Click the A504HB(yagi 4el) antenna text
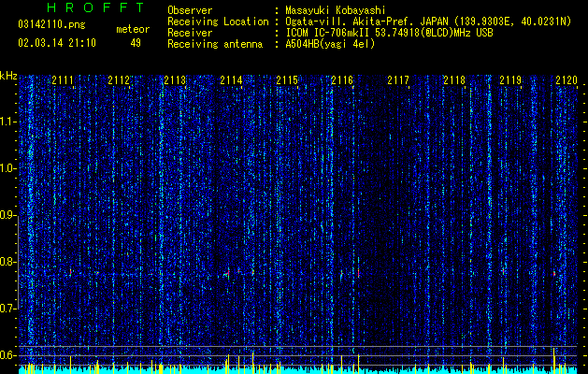The width and height of the screenshot is (588, 374). (x=330, y=44)
